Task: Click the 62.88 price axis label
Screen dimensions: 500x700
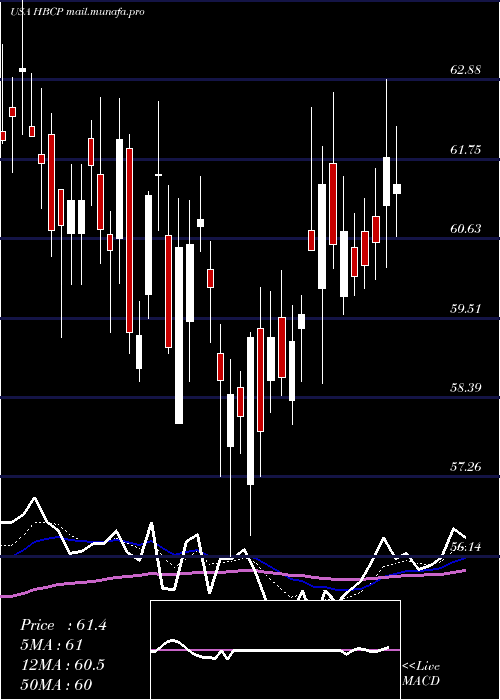Action: click(466, 70)
